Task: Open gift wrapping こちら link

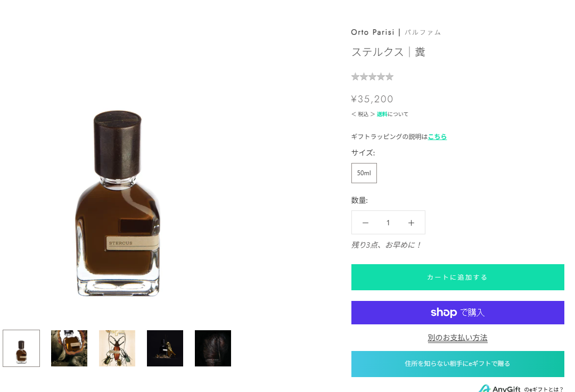Action: click(x=437, y=136)
